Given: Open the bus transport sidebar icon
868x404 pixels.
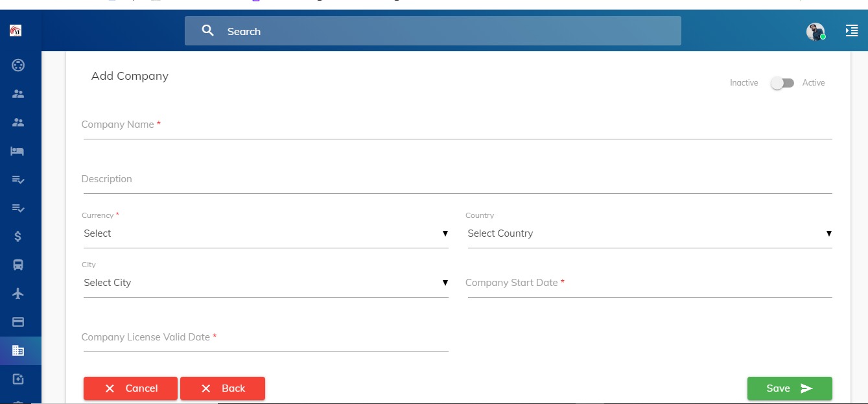Looking at the screenshot, I should tap(18, 265).
